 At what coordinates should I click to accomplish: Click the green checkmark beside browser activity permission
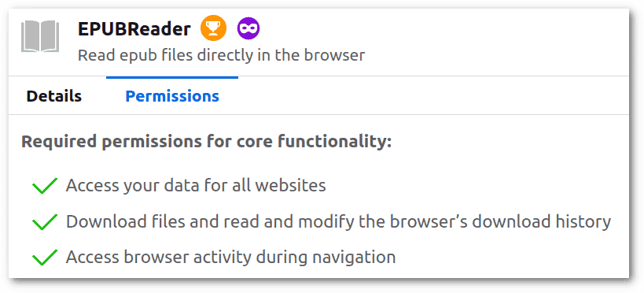point(44,258)
